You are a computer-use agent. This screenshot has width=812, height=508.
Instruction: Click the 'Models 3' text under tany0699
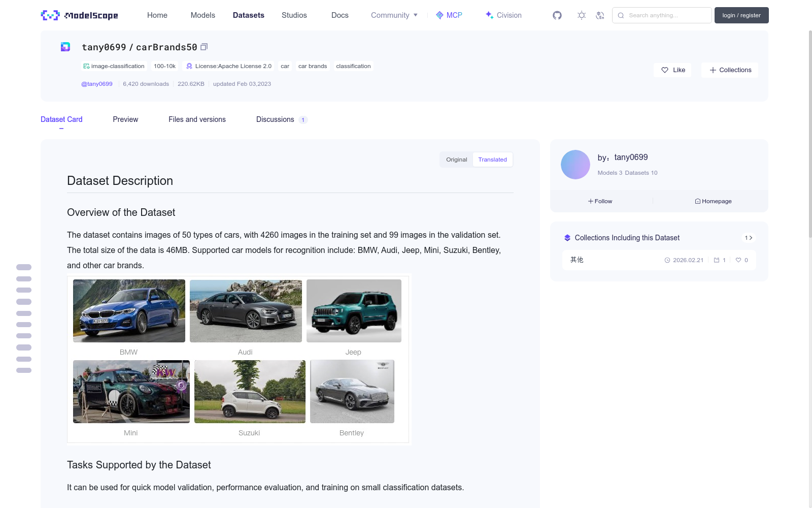(610, 173)
